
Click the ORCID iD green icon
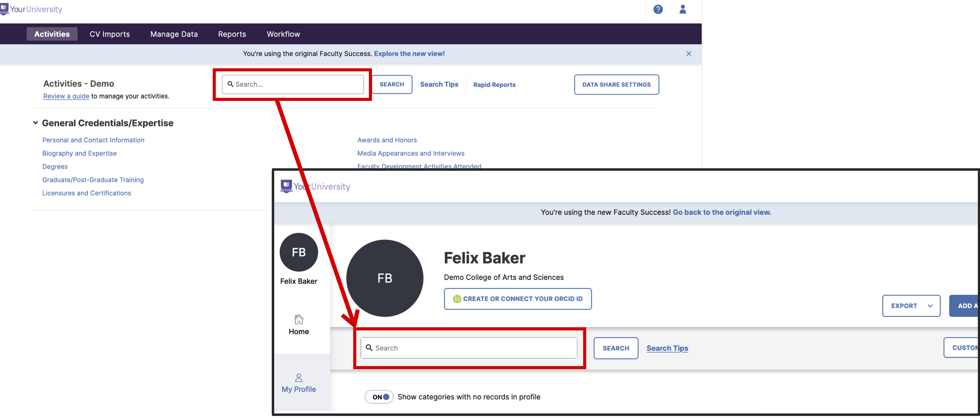456,299
